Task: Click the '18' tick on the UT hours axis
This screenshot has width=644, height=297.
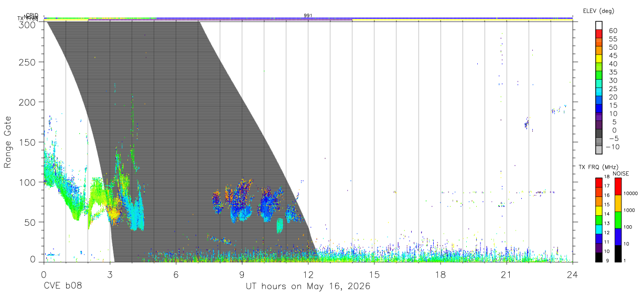Action: [x=441, y=274]
